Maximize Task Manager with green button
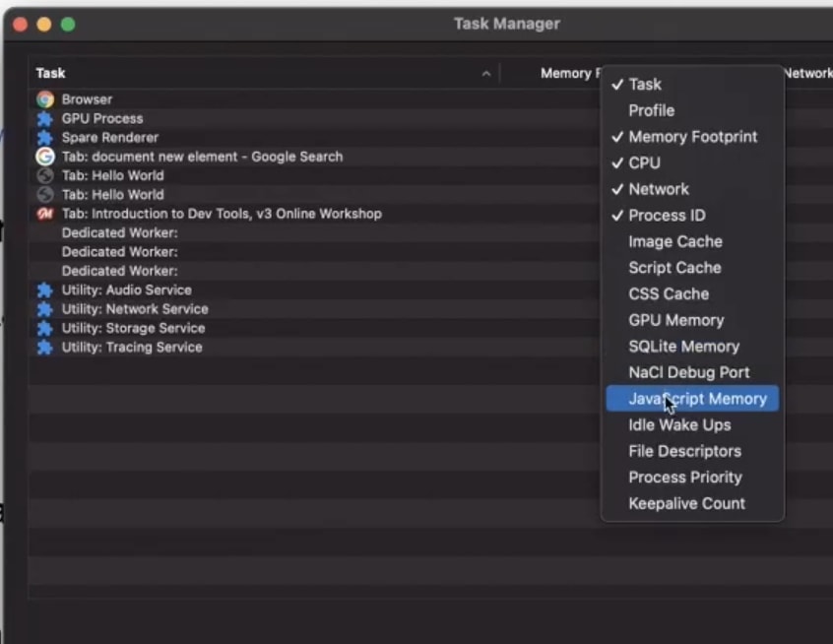Viewport: 833px width, 644px height. coord(68,25)
